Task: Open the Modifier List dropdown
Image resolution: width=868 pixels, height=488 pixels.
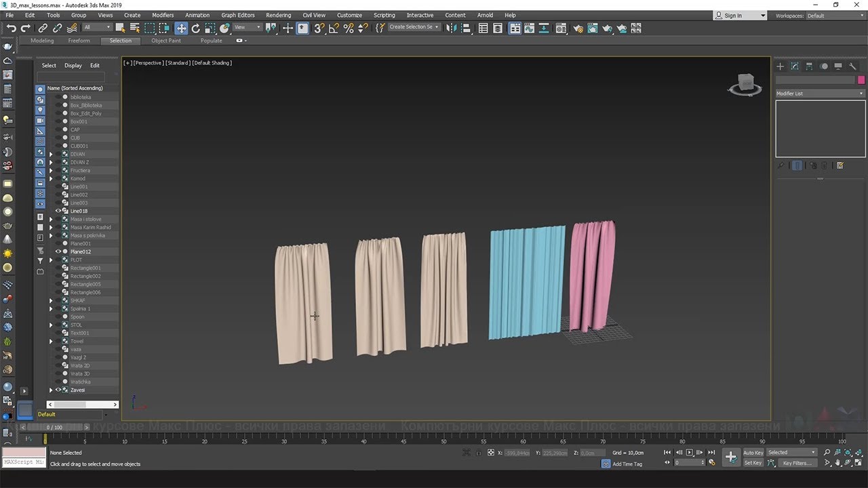Action: [821, 94]
